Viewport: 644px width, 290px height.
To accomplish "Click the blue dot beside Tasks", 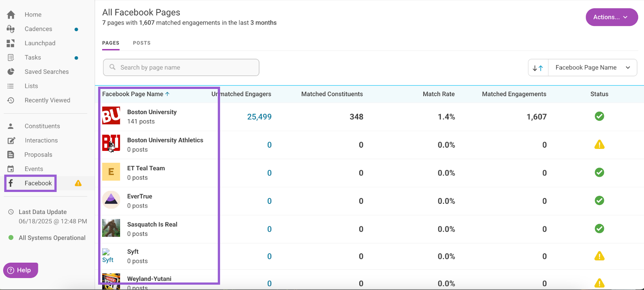I will click(76, 58).
